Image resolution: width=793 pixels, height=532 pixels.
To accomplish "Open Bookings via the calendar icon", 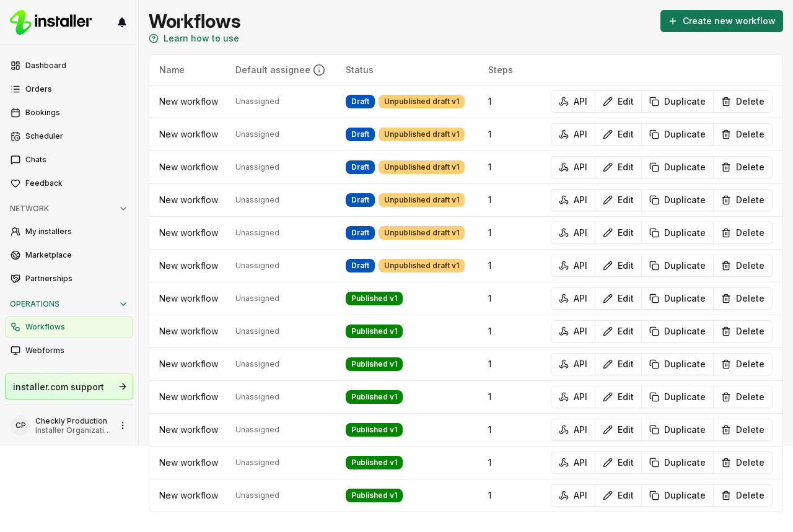I will click(x=15, y=113).
